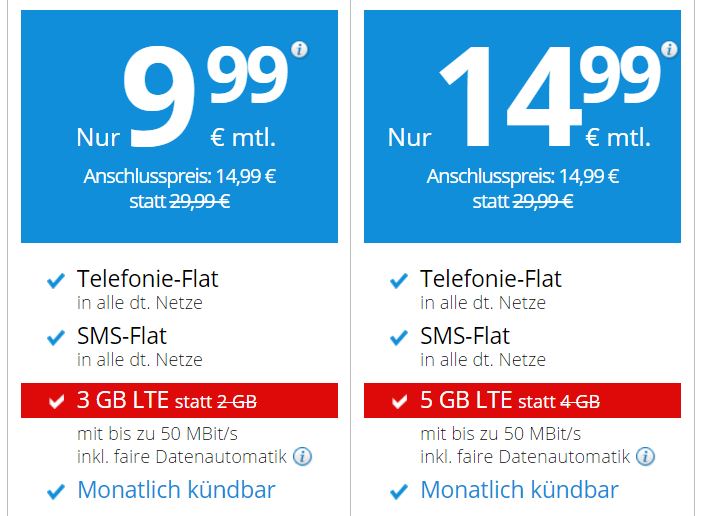Select the 9,99 € mtl. price box
The width and height of the screenshot is (702, 516).
pyautogui.click(x=180, y=127)
